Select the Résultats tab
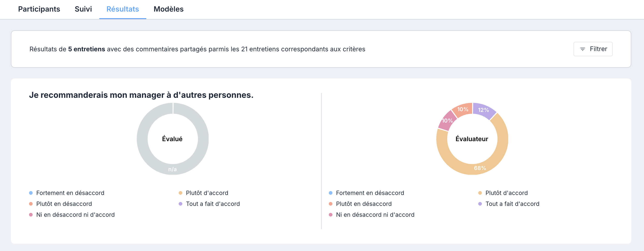644x251 pixels. point(123,9)
